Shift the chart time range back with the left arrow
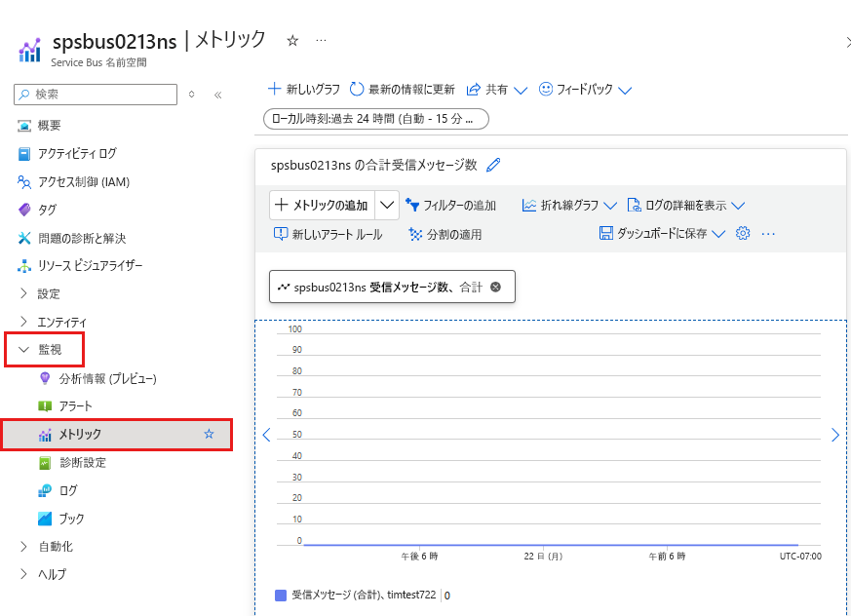851x616 pixels. (266, 435)
